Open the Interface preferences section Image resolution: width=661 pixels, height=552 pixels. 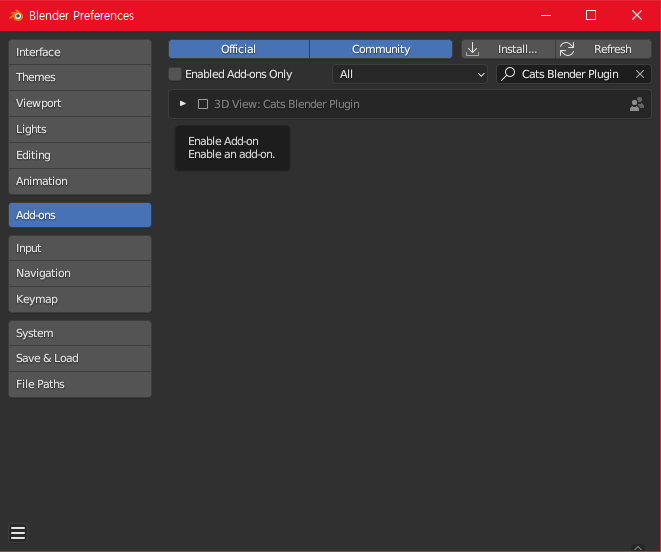pyautogui.click(x=80, y=52)
